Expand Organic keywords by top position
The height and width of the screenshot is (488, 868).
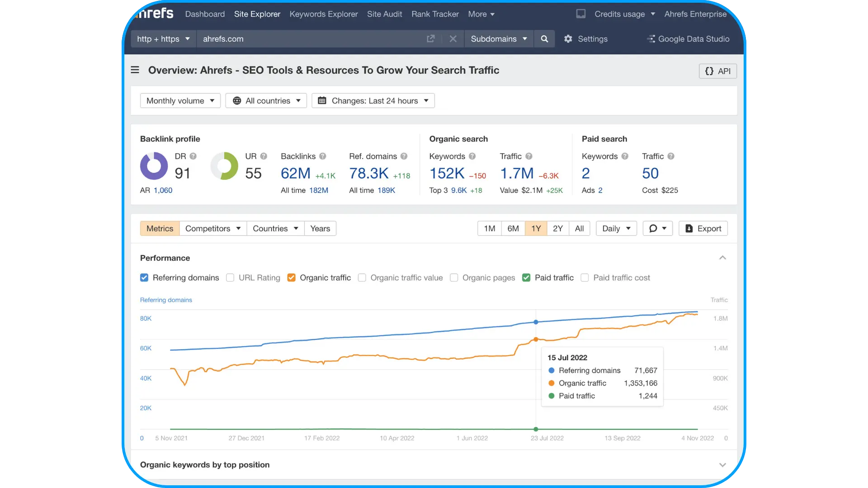tap(722, 465)
